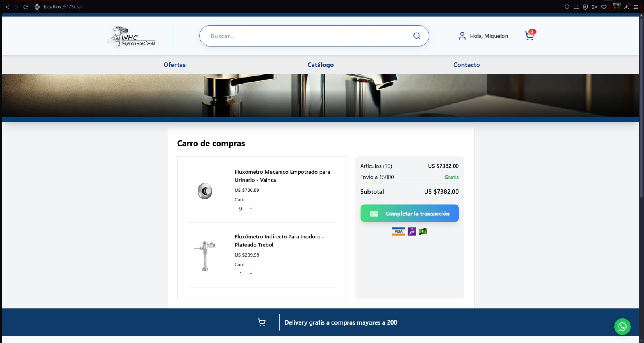This screenshot has height=343, width=644.
Task: Click the browser snapshot icon
Action: click(x=576, y=7)
